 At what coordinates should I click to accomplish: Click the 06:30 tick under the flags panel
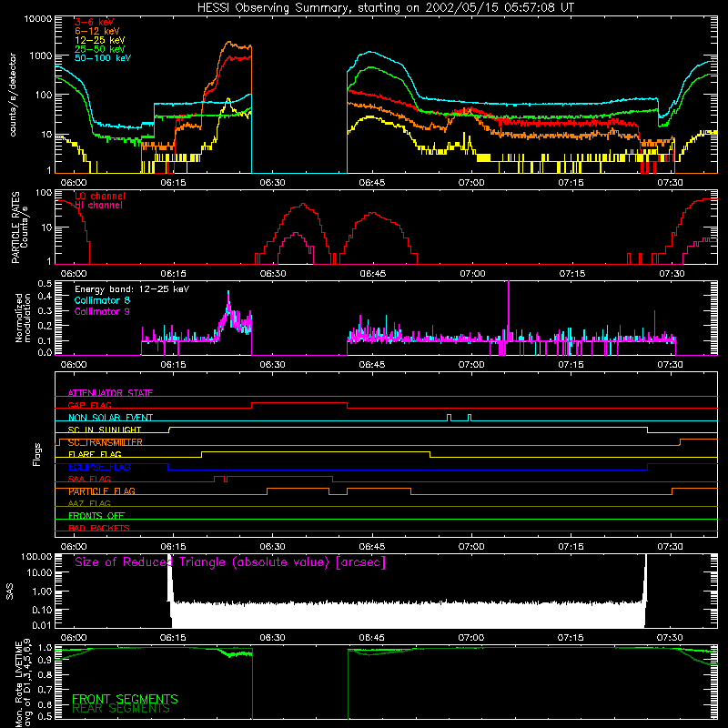(272, 547)
